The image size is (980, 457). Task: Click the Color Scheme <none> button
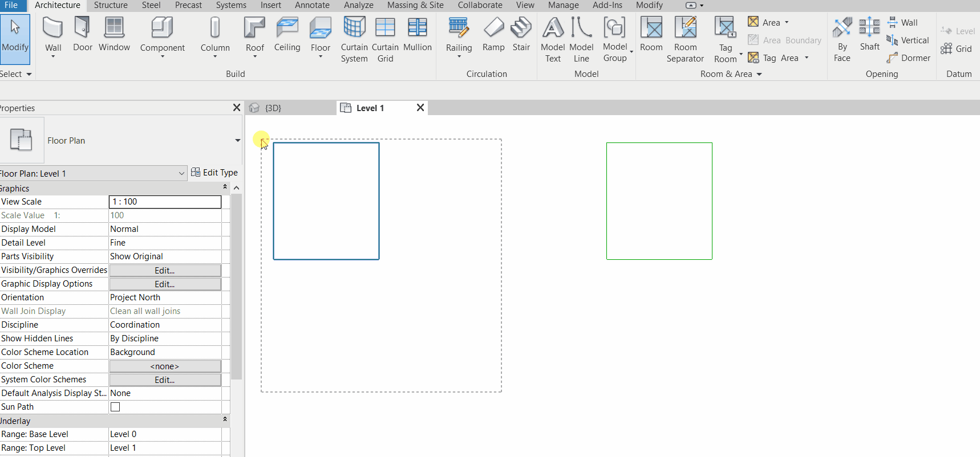165,366
